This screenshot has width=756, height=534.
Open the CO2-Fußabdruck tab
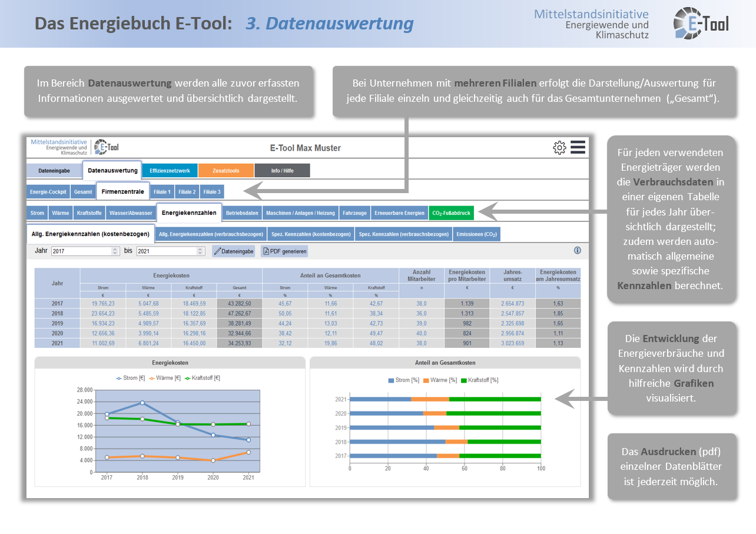click(x=452, y=213)
